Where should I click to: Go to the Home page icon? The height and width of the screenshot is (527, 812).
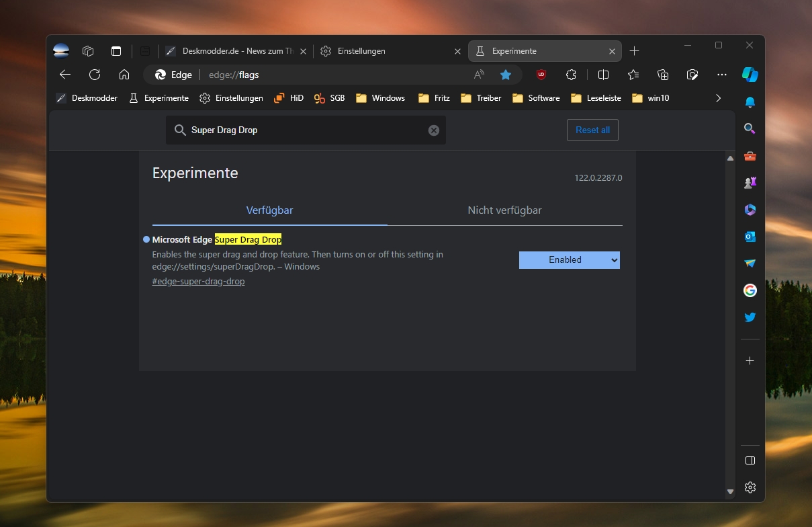[x=124, y=75]
